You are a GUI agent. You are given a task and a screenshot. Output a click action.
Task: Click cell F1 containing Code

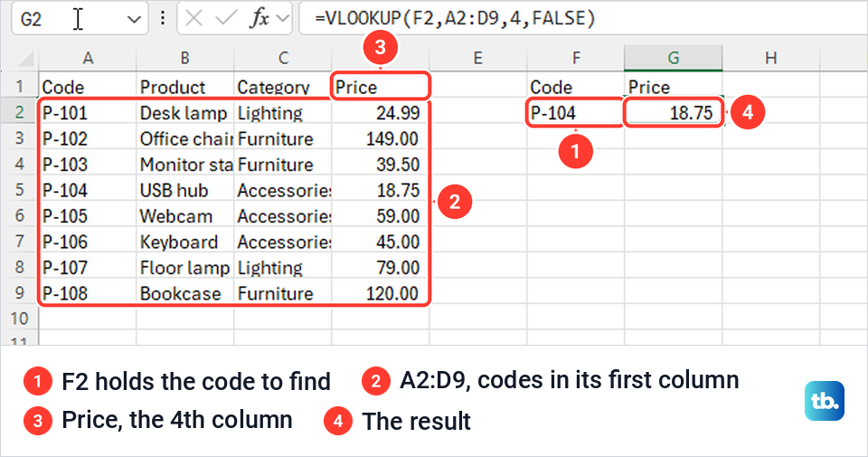(576, 86)
